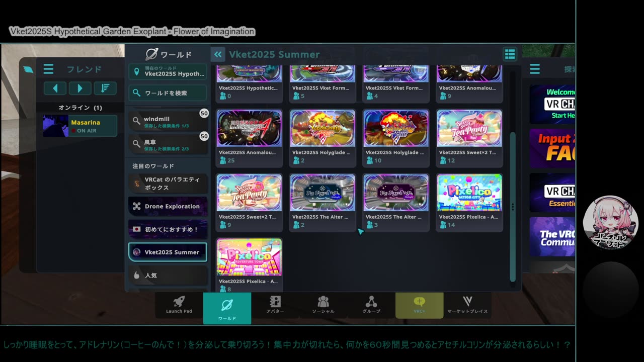This screenshot has width=644, height=362.
Task: Select friend Masarina ON AIR
Action: coord(80,126)
